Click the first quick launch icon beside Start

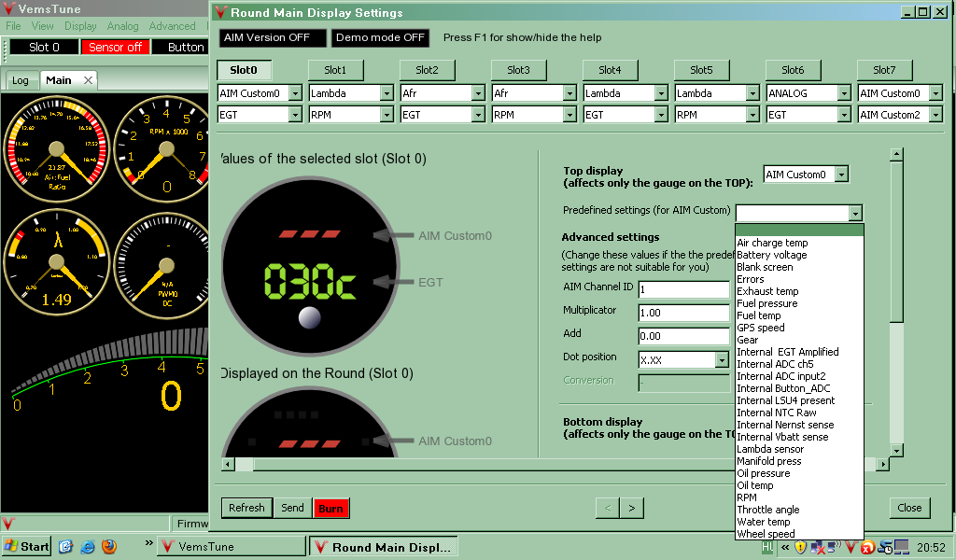[66, 547]
